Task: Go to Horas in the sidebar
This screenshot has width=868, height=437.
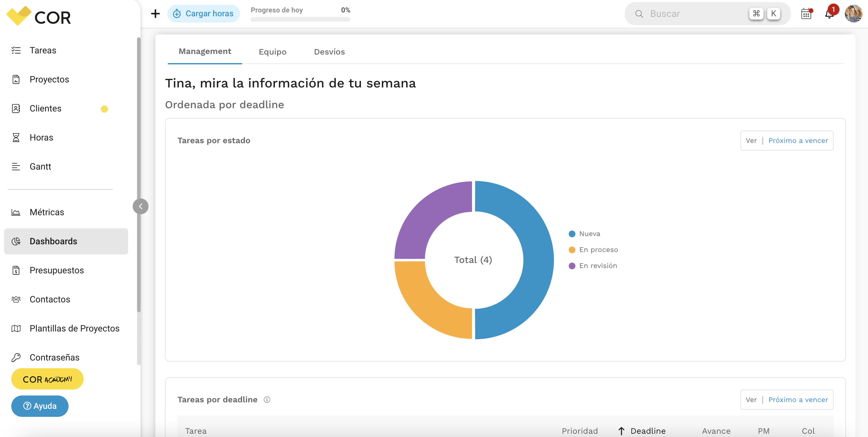Action: 66,137
